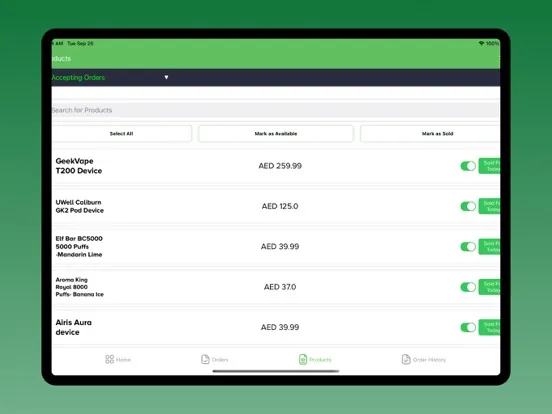The height and width of the screenshot is (414, 552).
Task: Tap the home indicator bar
Action: click(276, 371)
